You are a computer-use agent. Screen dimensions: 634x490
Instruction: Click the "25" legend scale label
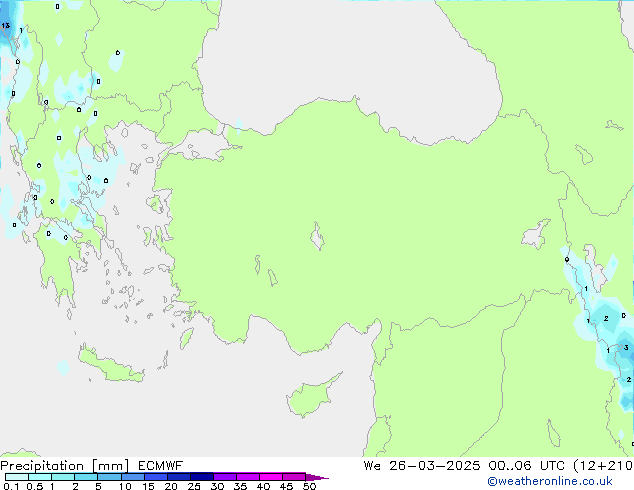[x=194, y=486]
